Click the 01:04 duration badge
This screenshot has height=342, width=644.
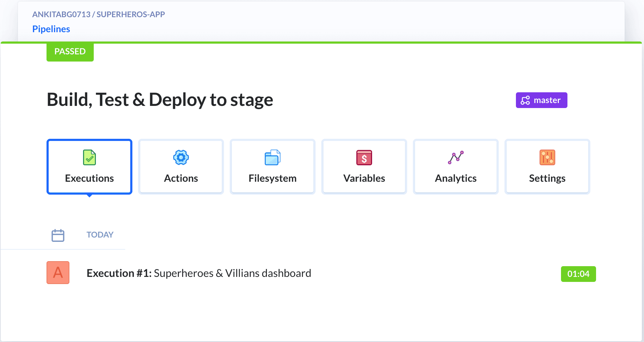(x=578, y=274)
